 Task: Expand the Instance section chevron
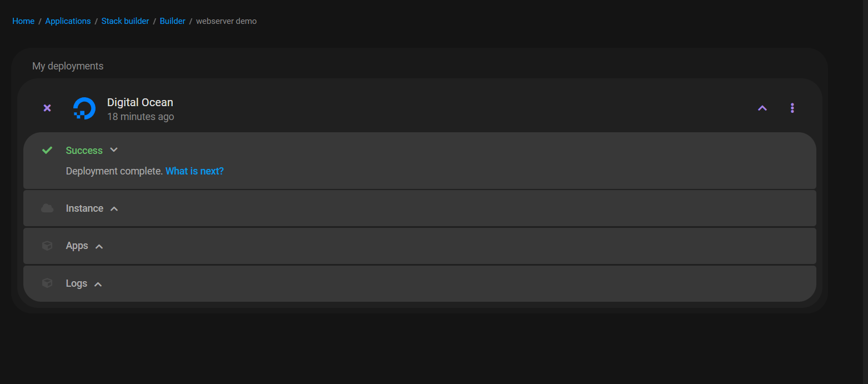[114, 208]
